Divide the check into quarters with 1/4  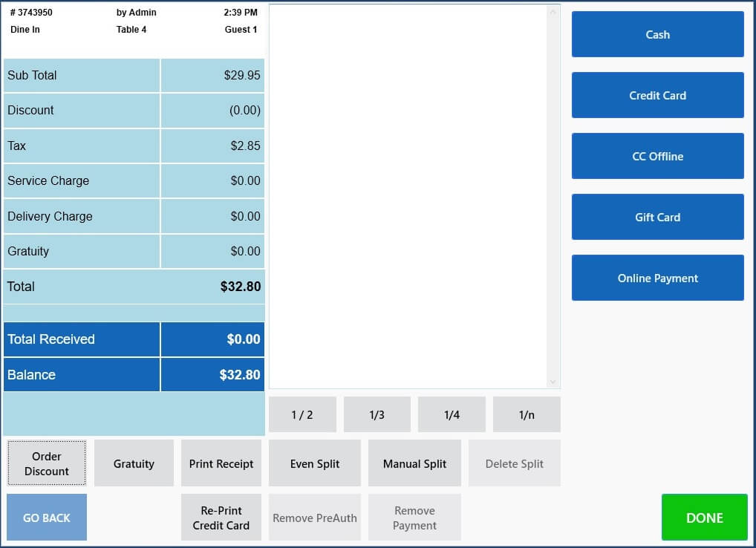click(452, 414)
